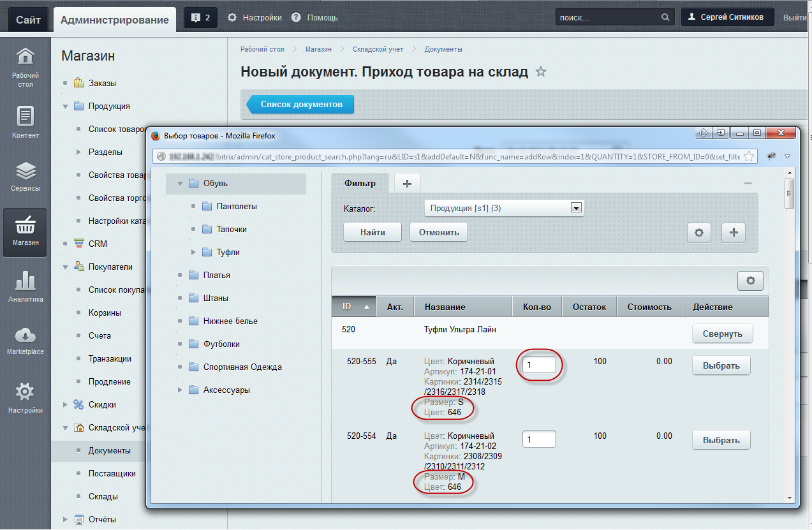This screenshot has width=812, height=530.
Task: Click quantity field for item 520-554
Action: coord(539,439)
